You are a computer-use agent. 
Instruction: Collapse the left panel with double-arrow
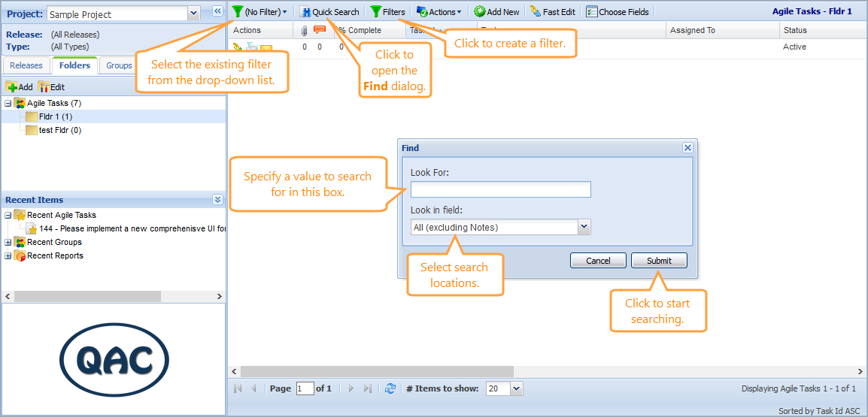pyautogui.click(x=217, y=11)
